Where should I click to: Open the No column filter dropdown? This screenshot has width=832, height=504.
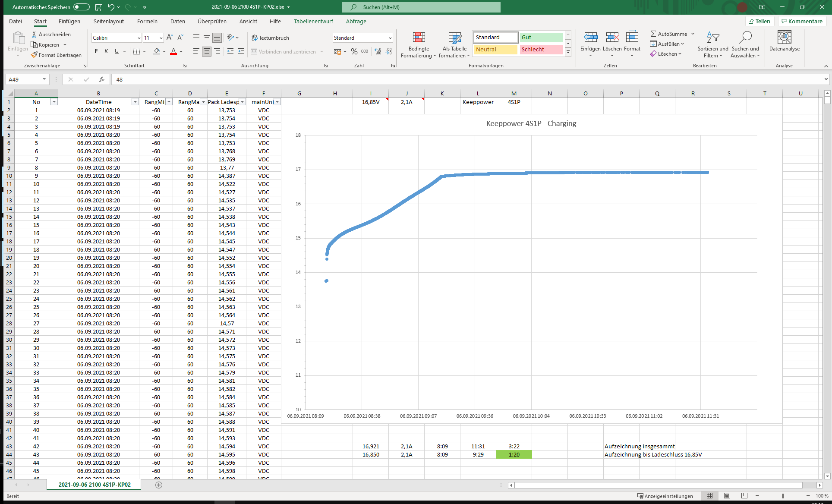(54, 102)
